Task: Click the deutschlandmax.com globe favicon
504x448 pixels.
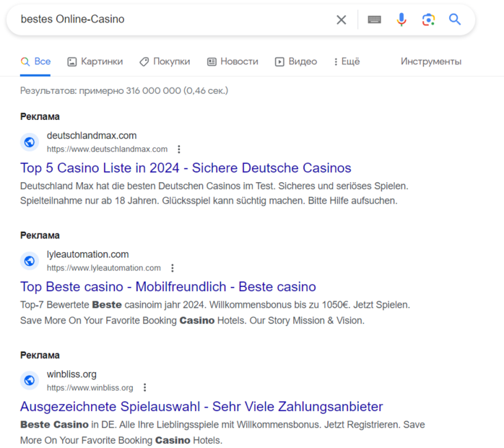Action: (x=30, y=142)
